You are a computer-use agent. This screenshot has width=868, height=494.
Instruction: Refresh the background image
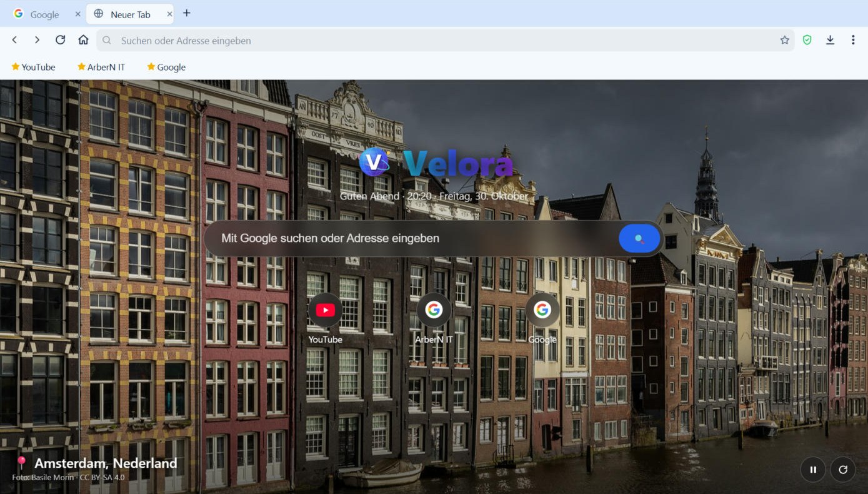point(843,470)
